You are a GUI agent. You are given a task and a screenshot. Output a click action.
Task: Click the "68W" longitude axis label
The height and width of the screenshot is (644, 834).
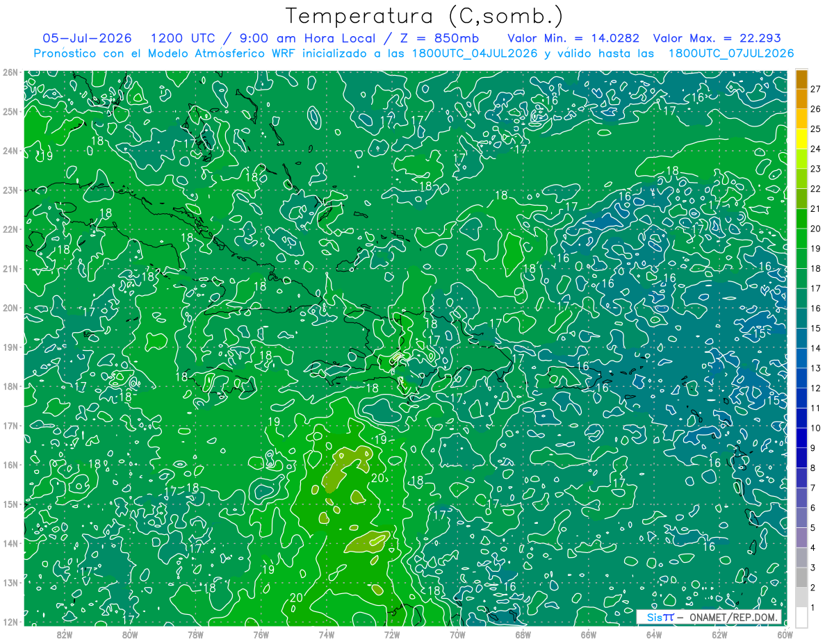pyautogui.click(x=523, y=634)
